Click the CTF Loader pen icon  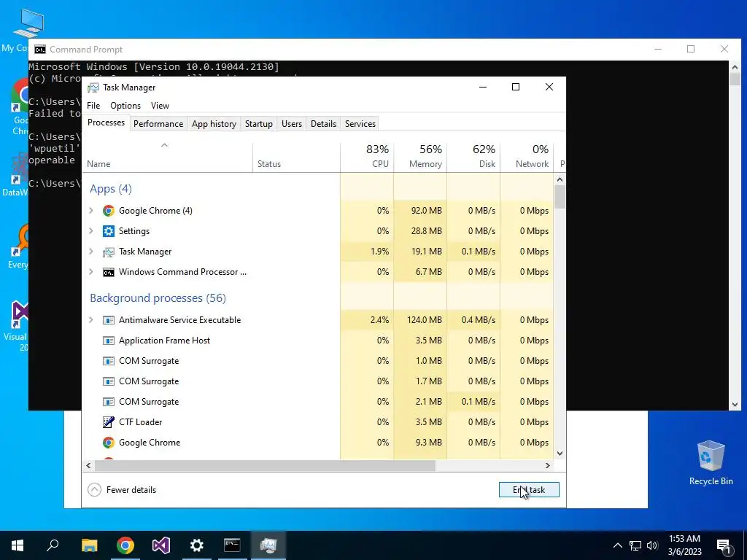point(109,422)
